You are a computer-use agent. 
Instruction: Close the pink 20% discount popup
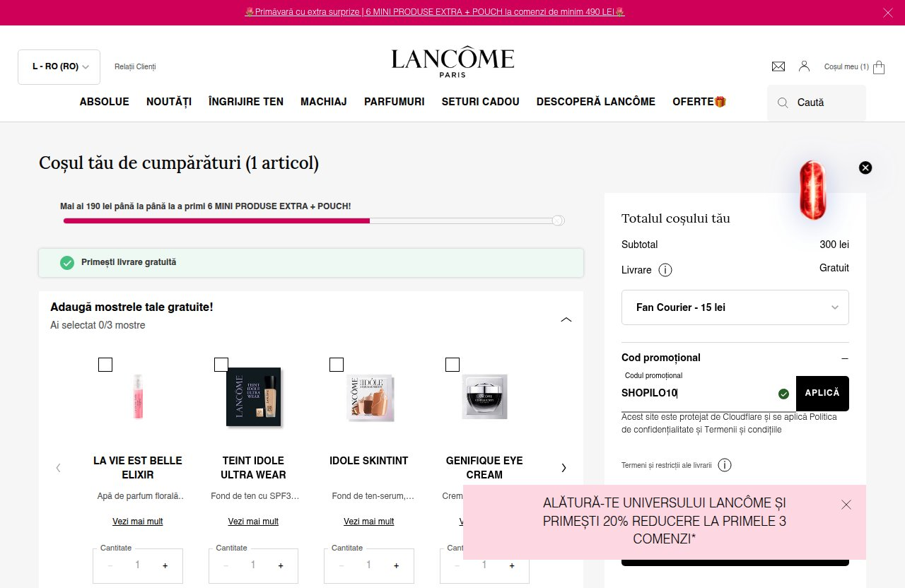coord(846,505)
